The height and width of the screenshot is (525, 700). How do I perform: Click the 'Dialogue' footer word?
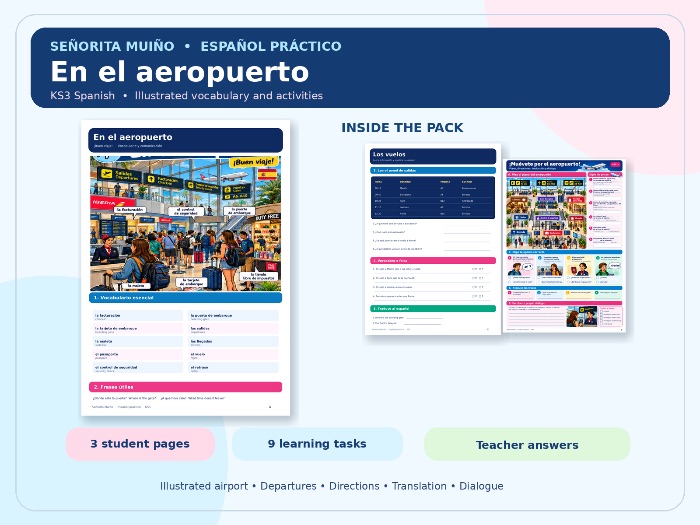481,486
